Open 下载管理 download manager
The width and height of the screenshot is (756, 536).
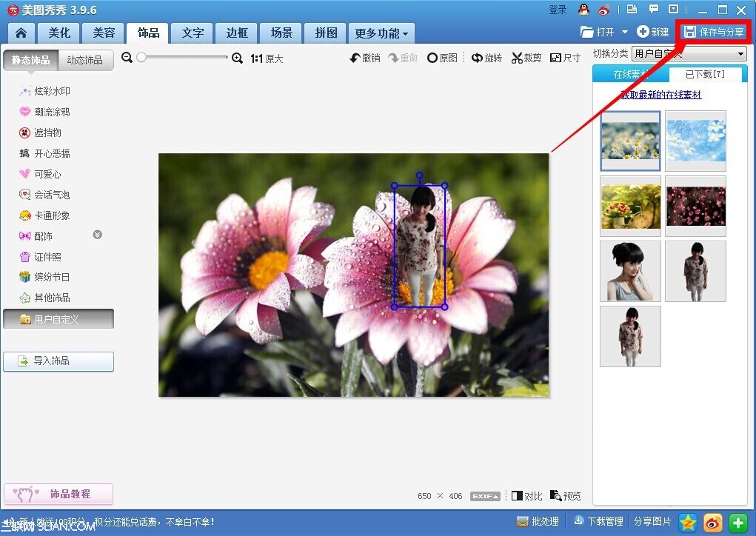[x=598, y=521]
